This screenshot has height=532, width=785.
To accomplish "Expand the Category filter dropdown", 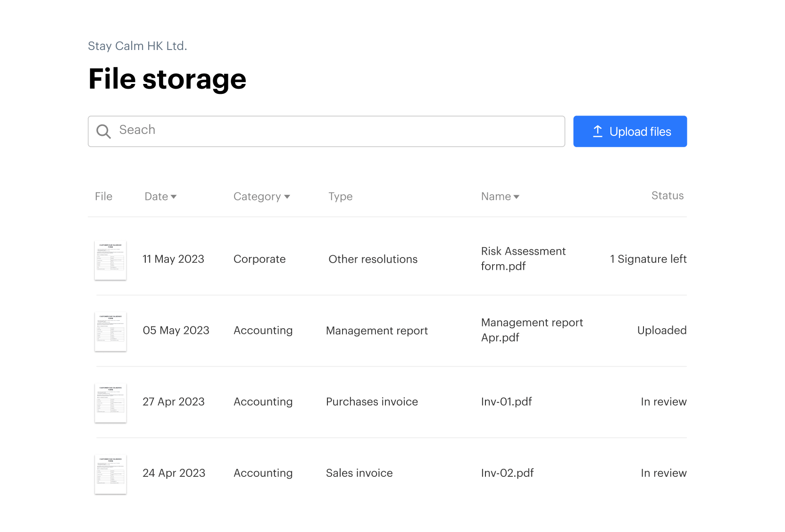I will 261,197.
